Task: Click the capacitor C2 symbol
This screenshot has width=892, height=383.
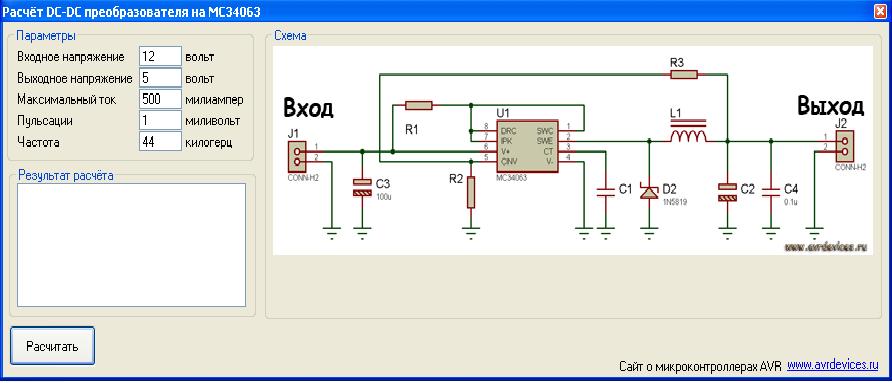Action: [x=727, y=192]
